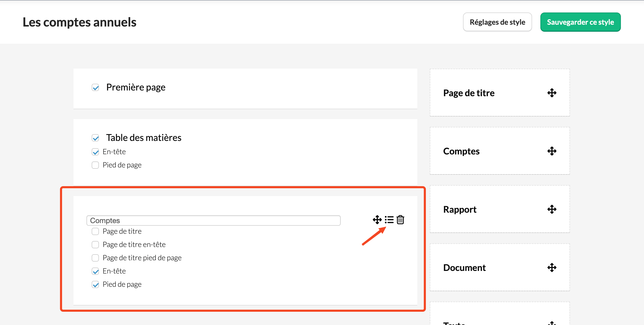The image size is (644, 325).
Task: Open the list options icon in Comptes section
Action: tap(389, 220)
